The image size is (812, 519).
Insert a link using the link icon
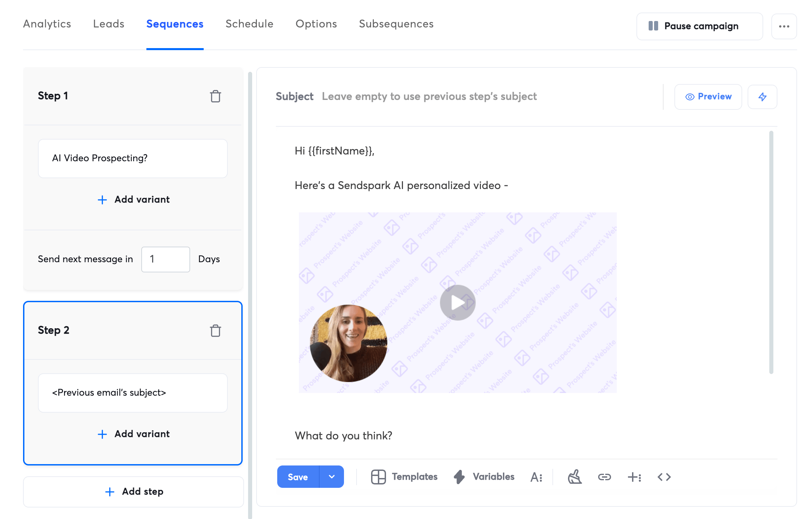[x=604, y=477]
